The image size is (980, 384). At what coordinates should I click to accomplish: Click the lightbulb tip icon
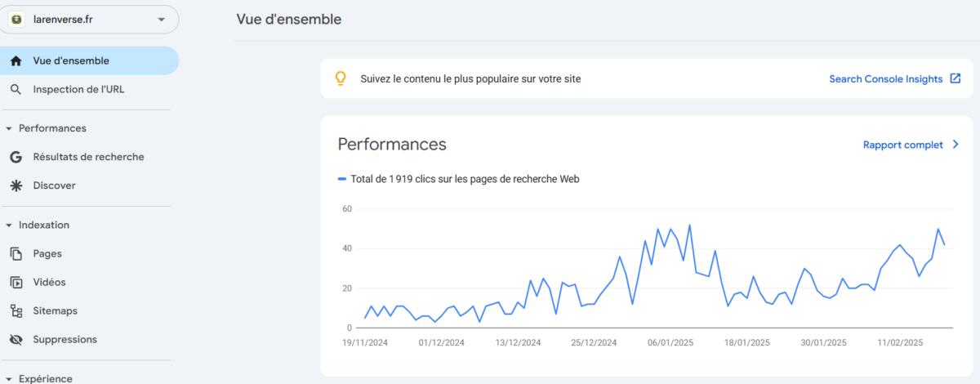[x=341, y=79]
